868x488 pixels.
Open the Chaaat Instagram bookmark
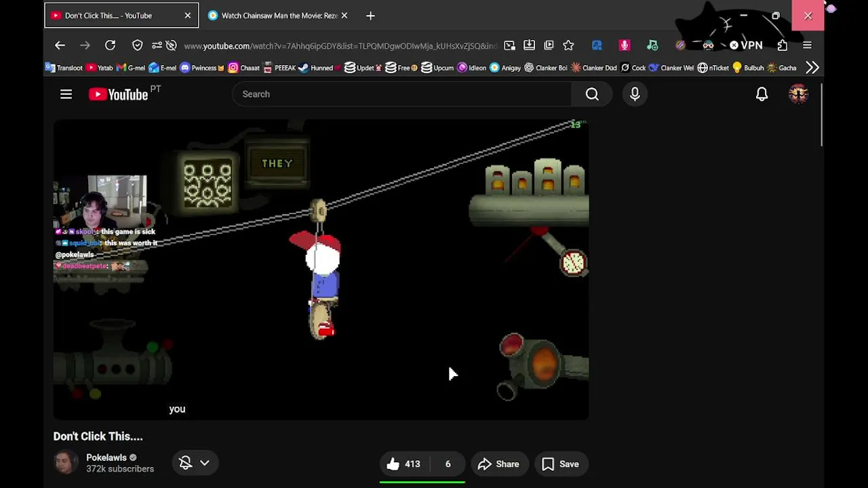click(x=243, y=68)
